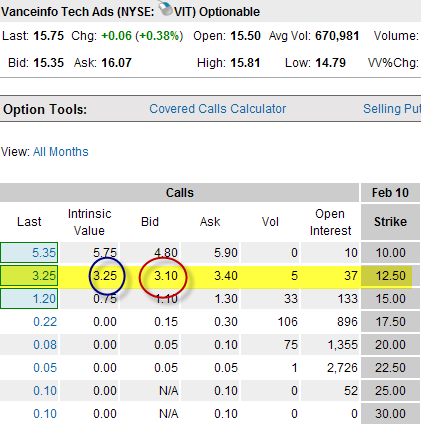Click the quote Ask value 16.07
421x425 pixels.
(x=117, y=63)
